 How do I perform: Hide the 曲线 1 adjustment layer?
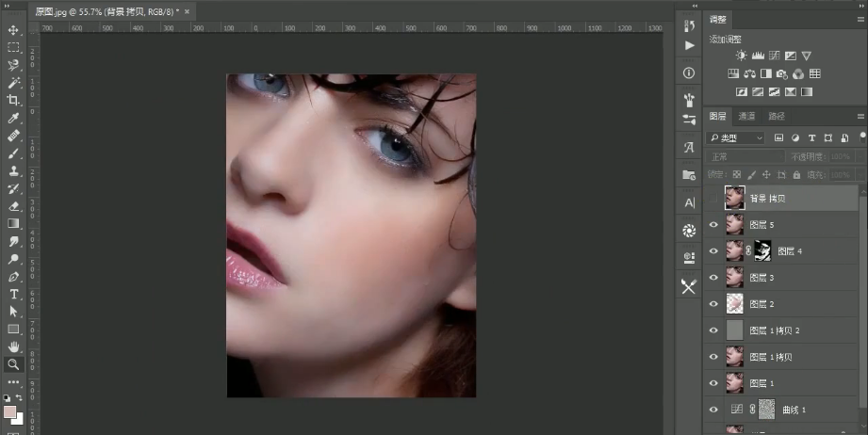coord(713,410)
